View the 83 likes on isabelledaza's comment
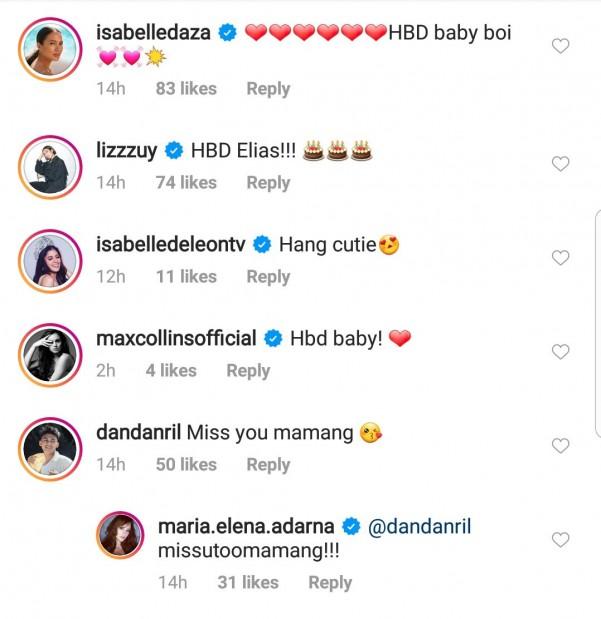601x619 pixels. click(x=186, y=89)
